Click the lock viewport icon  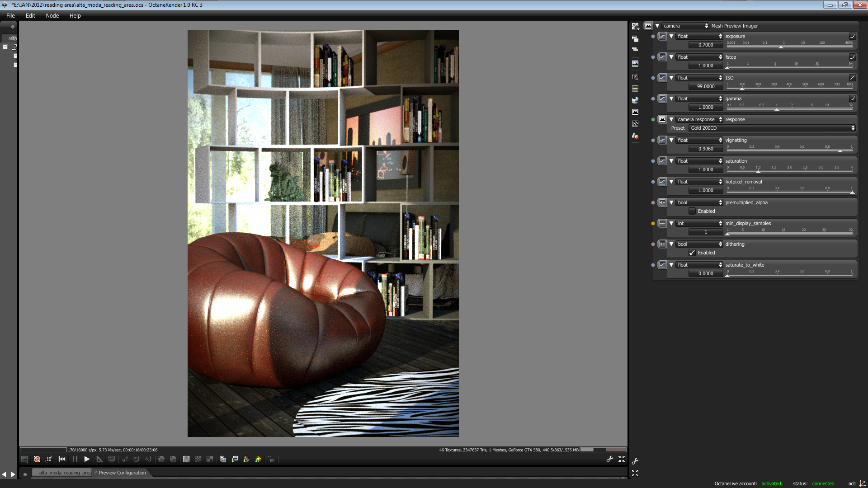pos(271,459)
